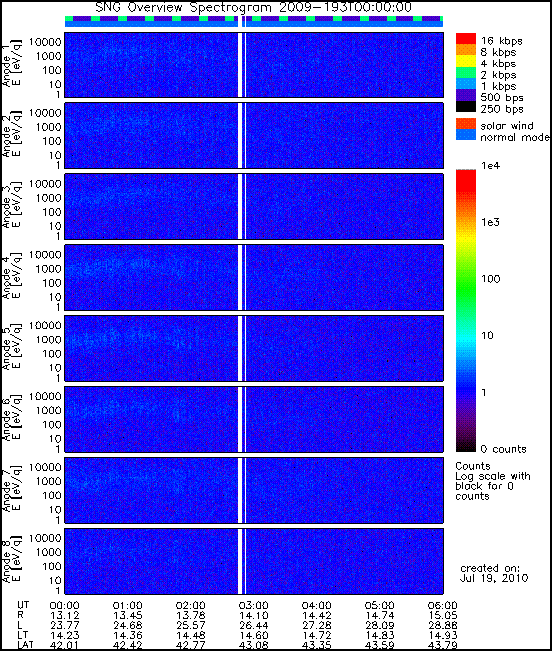Click the LAT value 43.59

[x=379, y=646]
